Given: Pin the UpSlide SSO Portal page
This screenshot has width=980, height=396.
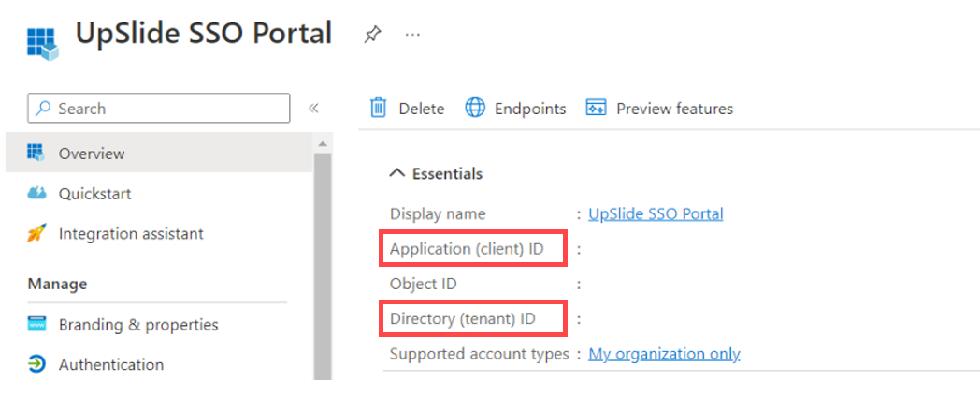Looking at the screenshot, I should pyautogui.click(x=372, y=35).
